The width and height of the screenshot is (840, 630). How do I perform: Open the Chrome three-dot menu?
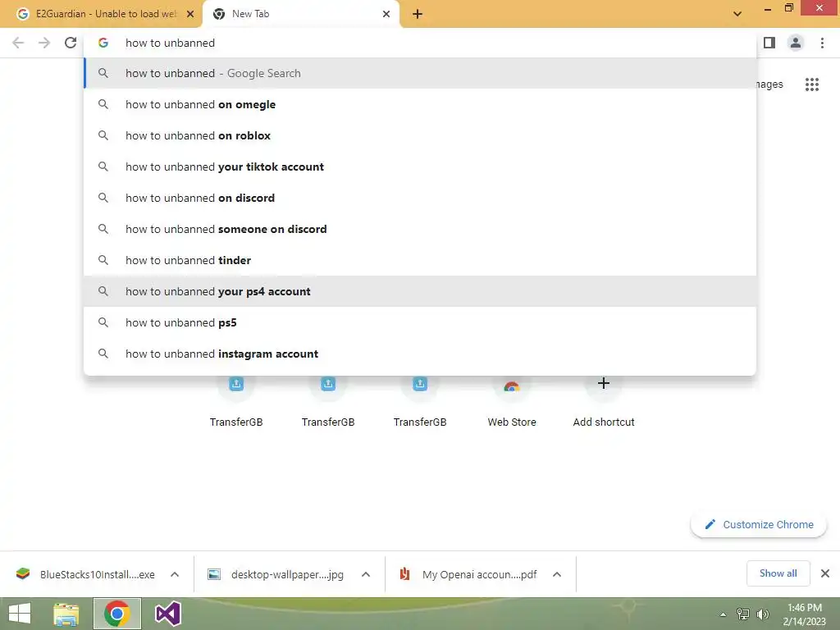(822, 43)
